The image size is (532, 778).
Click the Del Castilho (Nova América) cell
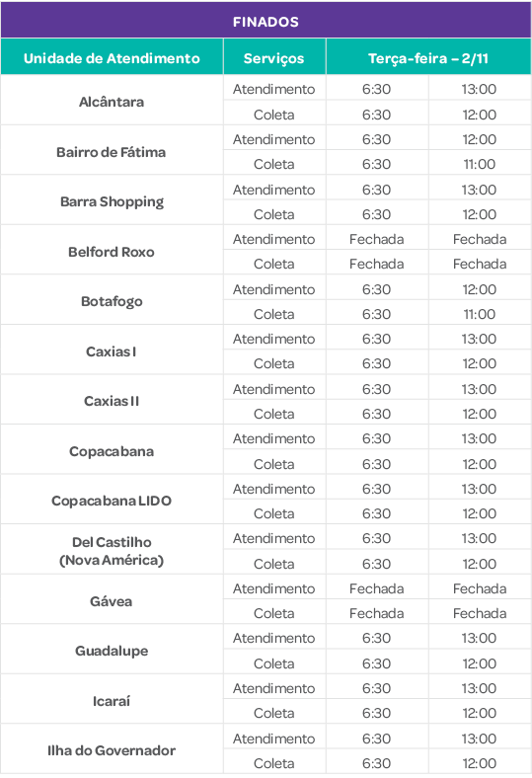113,550
